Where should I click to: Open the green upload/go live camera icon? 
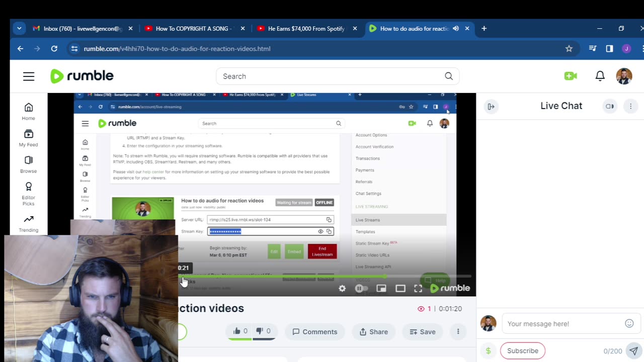coord(571,76)
